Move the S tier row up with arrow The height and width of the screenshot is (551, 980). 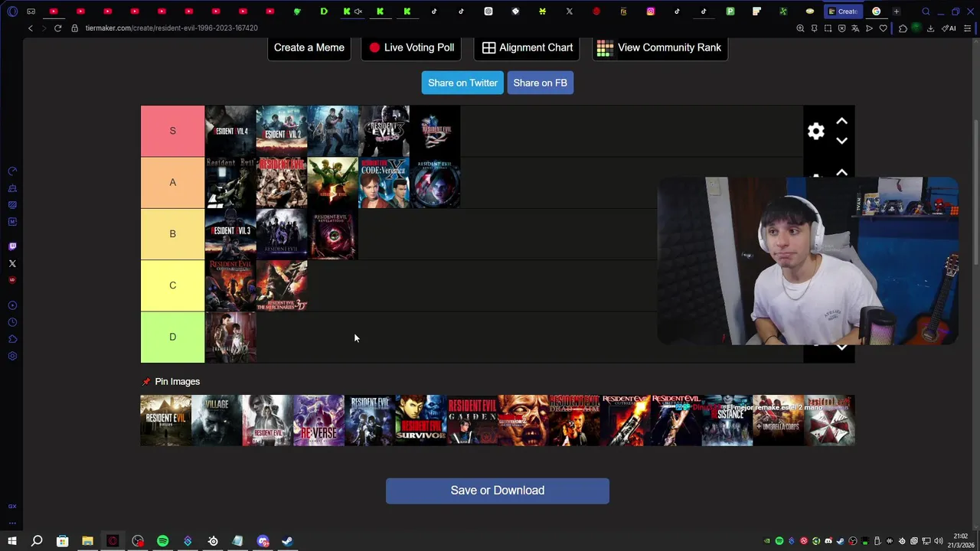[841, 121]
